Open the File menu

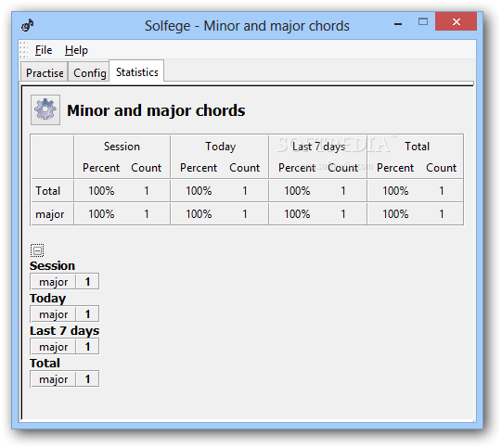point(44,50)
